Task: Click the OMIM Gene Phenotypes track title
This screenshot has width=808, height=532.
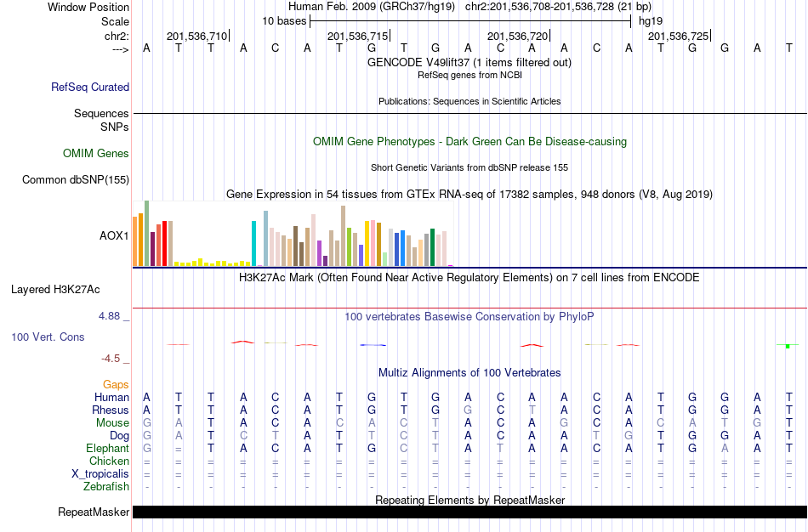Action: [x=469, y=142]
